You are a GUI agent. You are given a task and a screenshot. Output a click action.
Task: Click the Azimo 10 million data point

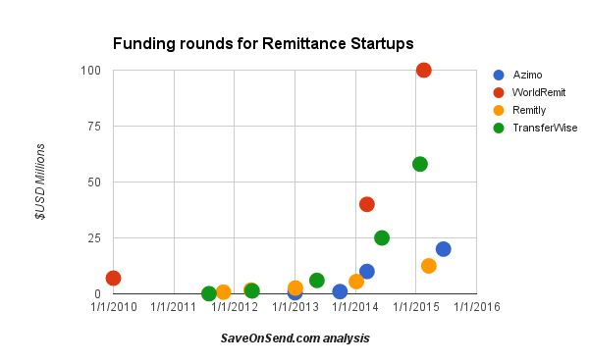point(367,272)
